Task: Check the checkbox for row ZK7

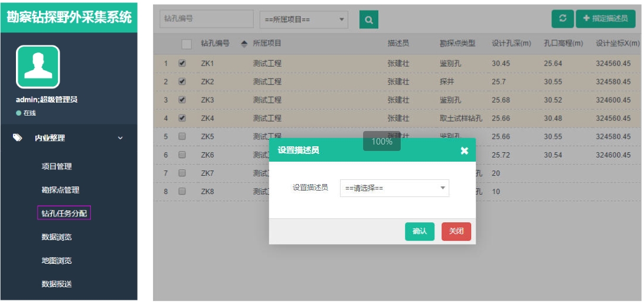Action: click(182, 173)
